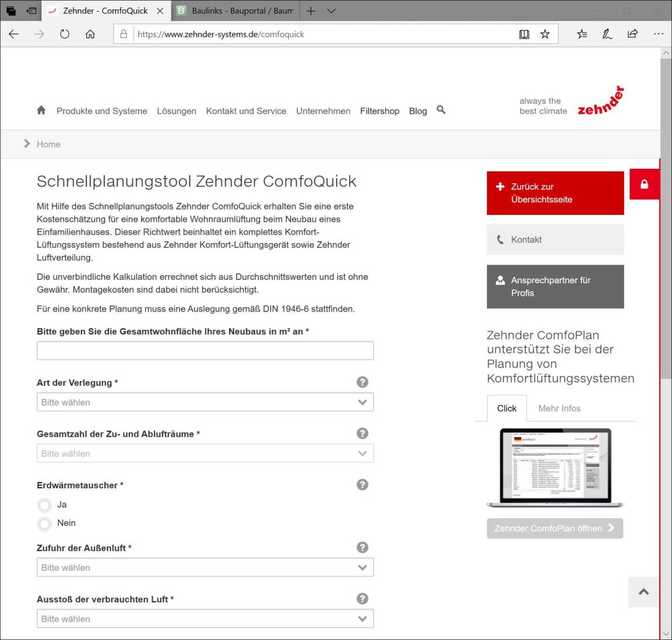Click the scrollbar down arrow
672x640 pixels.
666,634
